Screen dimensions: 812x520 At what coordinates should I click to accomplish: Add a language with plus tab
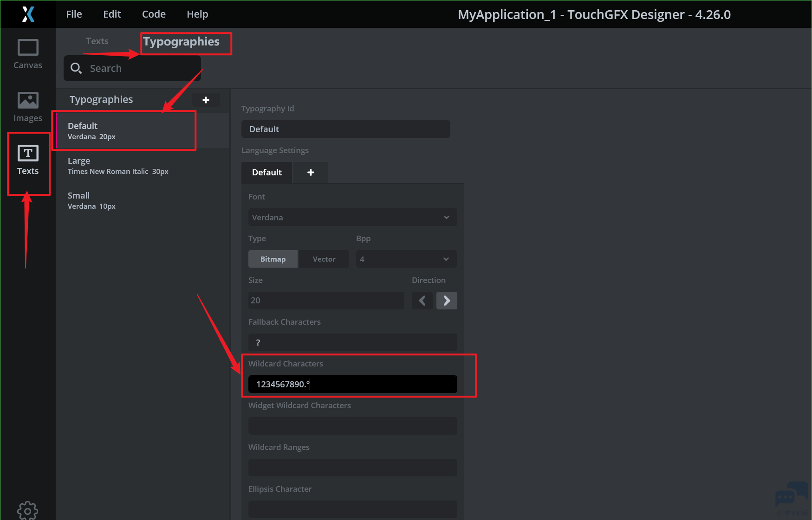coord(311,172)
